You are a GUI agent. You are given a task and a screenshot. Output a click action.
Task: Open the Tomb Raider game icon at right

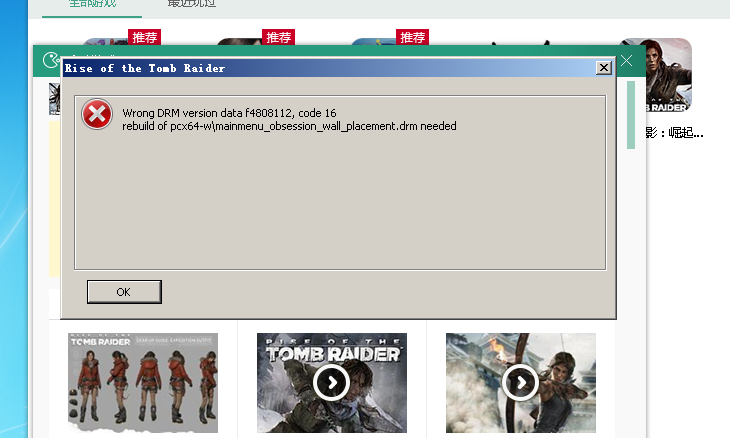click(669, 74)
